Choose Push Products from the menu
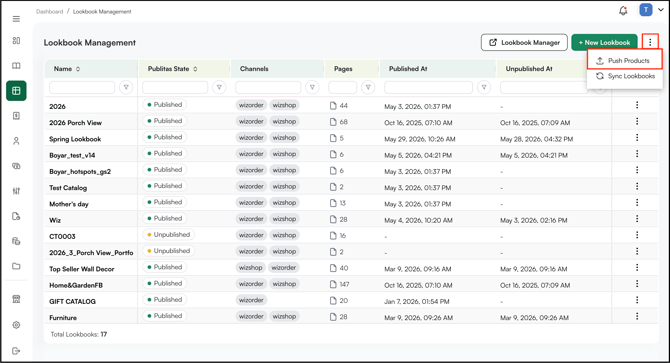Screen dimensions: 670x363 pos(625,61)
